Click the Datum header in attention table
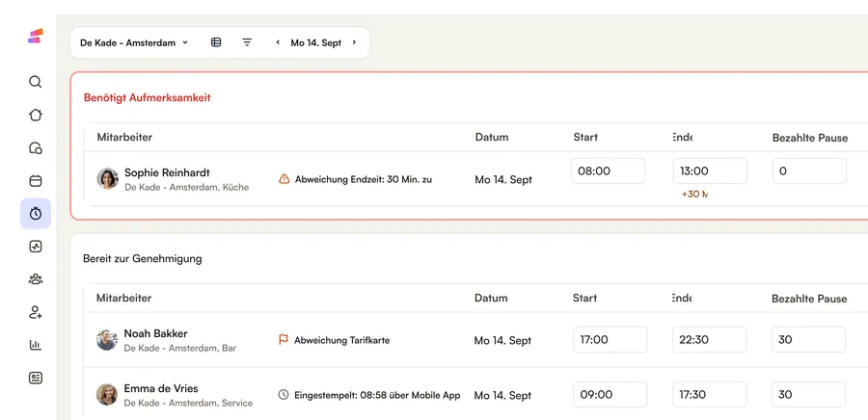The width and height of the screenshot is (868, 420). pos(492,137)
